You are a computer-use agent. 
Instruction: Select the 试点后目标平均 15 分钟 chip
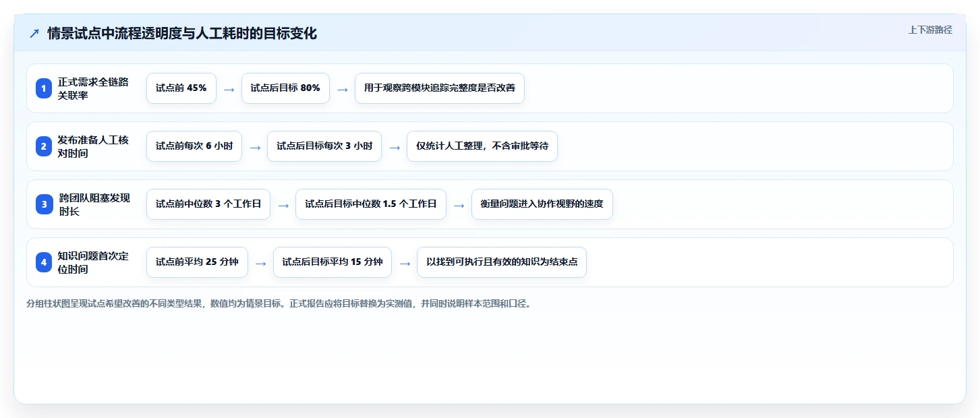coord(333,262)
